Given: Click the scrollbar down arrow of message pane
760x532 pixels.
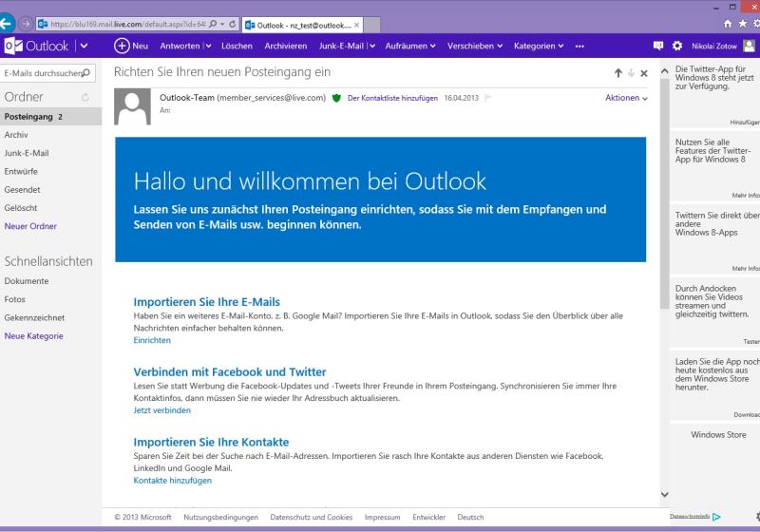Looking at the screenshot, I should pyautogui.click(x=664, y=494).
